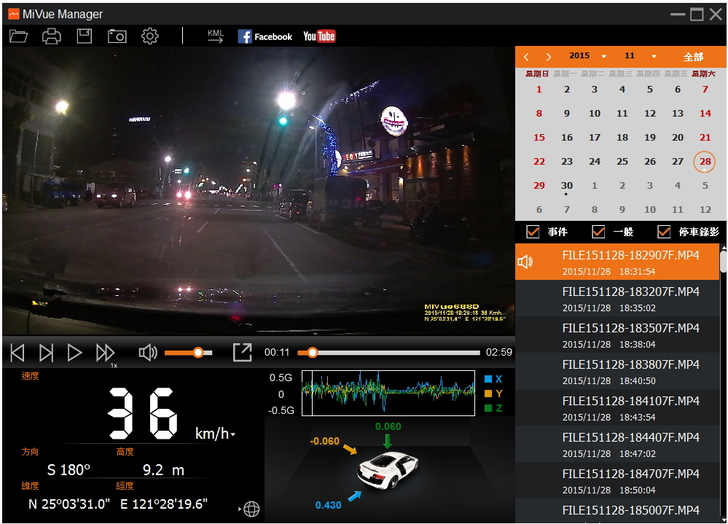Export KML file icon

coord(215,36)
